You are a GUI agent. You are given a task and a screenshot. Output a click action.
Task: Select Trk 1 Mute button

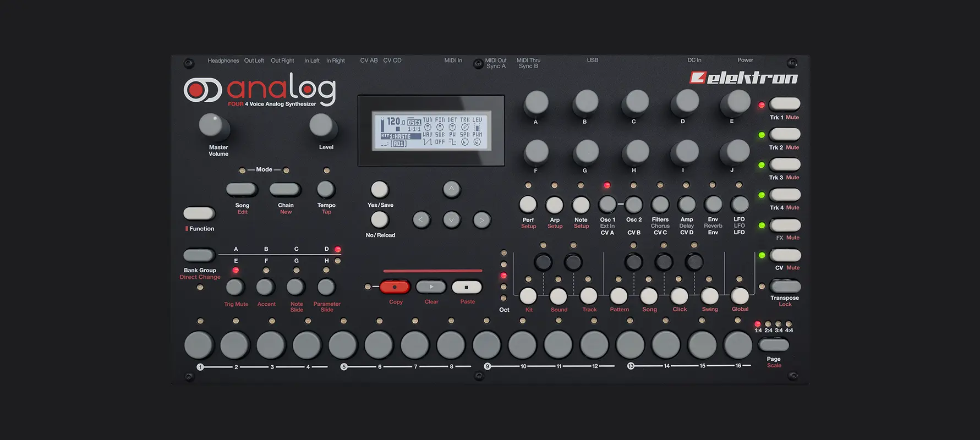coord(785,104)
